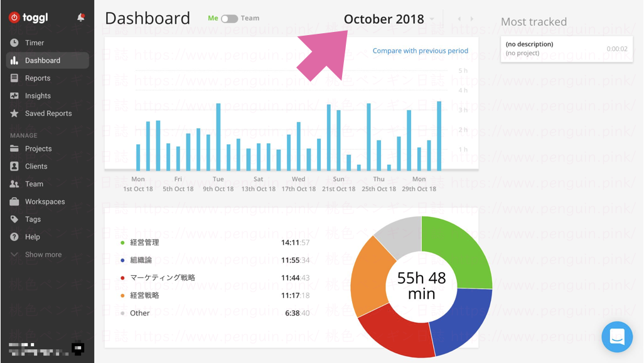The image size is (644, 363).
Task: Go to previous month arrow
Action: point(459,19)
